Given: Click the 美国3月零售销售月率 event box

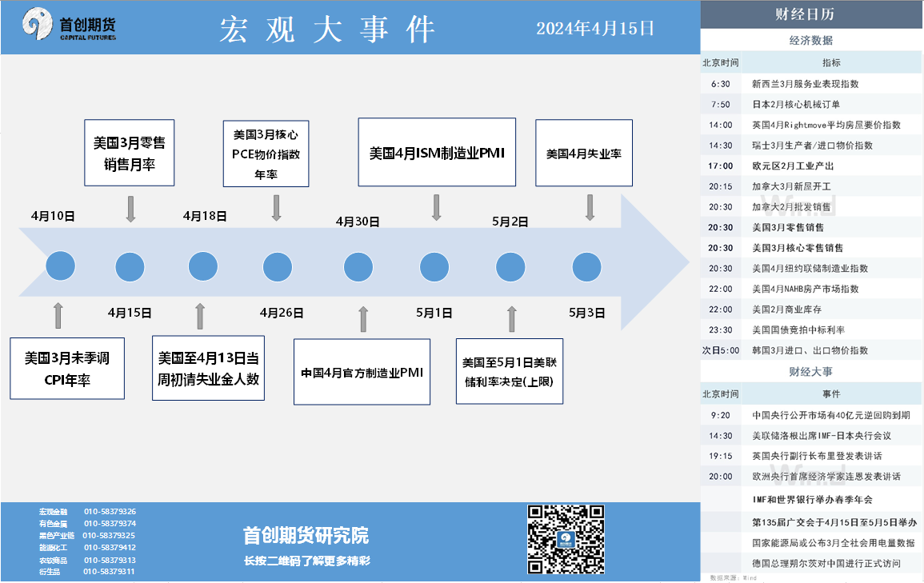Looking at the screenshot, I should pos(130,153).
